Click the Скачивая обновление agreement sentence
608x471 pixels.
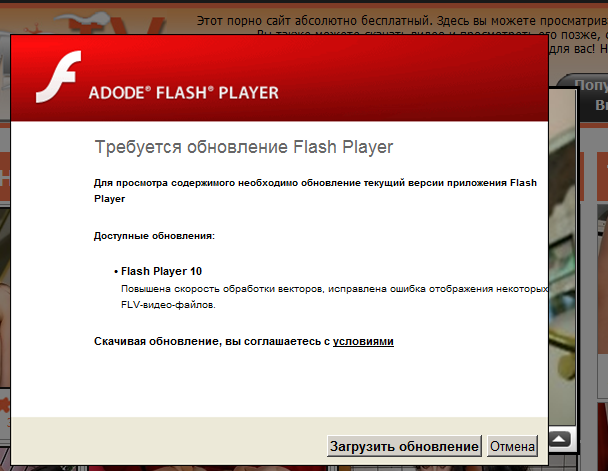[244, 341]
